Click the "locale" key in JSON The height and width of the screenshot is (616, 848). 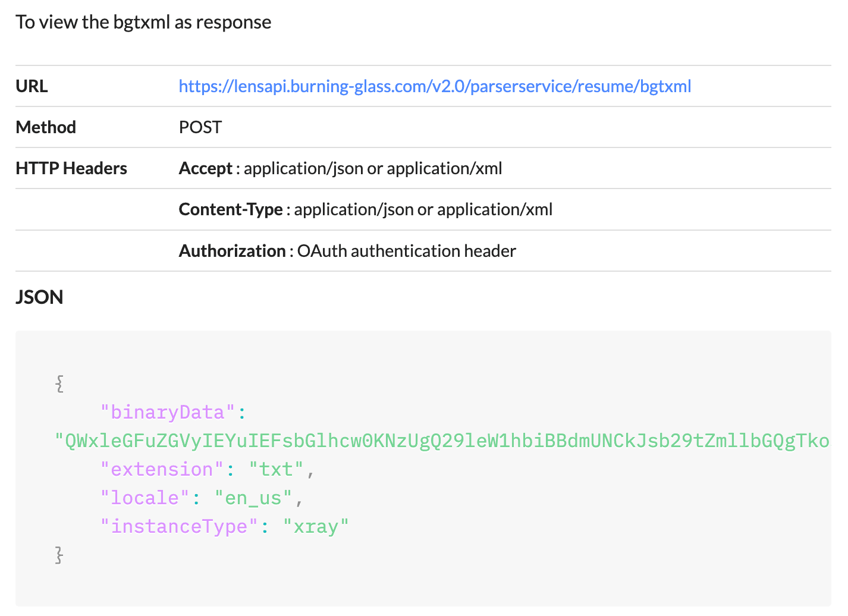click(x=145, y=498)
